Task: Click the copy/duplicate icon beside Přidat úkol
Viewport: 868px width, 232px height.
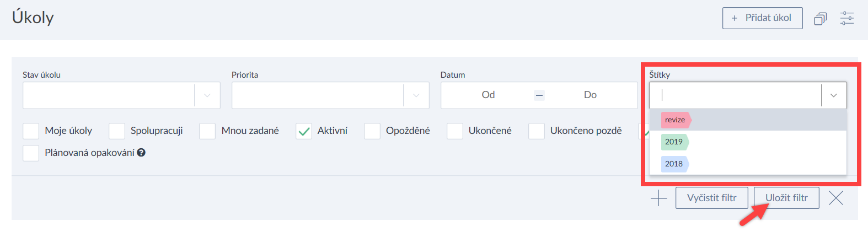Action: [820, 19]
